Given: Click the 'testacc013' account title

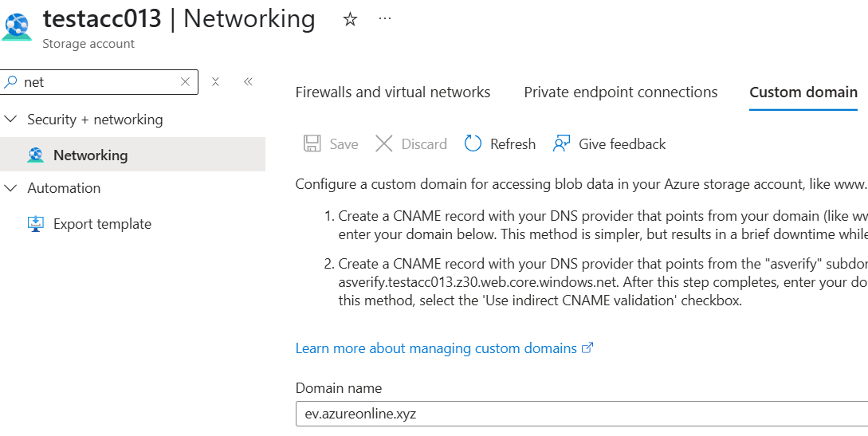Looking at the screenshot, I should 102,18.
